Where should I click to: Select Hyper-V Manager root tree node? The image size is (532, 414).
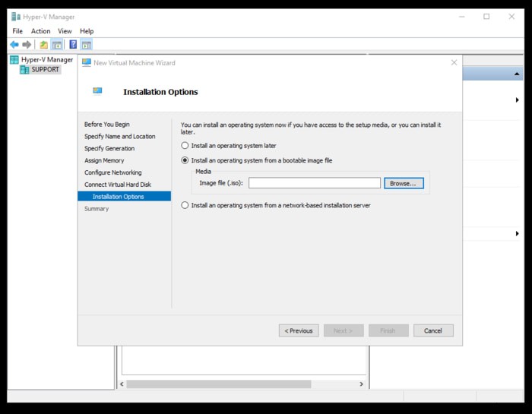(42, 60)
